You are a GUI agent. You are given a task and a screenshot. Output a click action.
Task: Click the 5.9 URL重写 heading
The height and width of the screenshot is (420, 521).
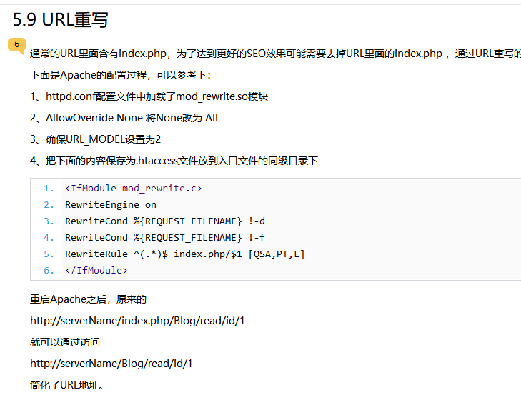[x=61, y=19]
